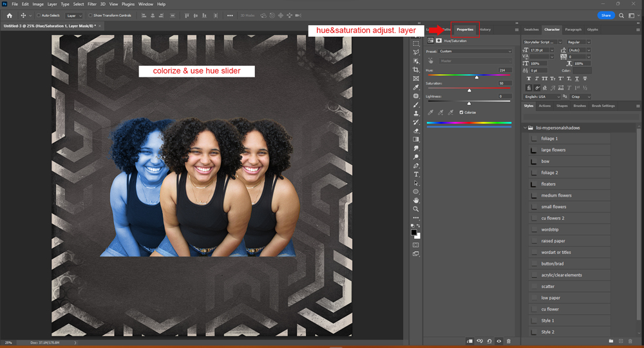Select the Pen tool
The width and height of the screenshot is (644, 348).
coord(415,166)
